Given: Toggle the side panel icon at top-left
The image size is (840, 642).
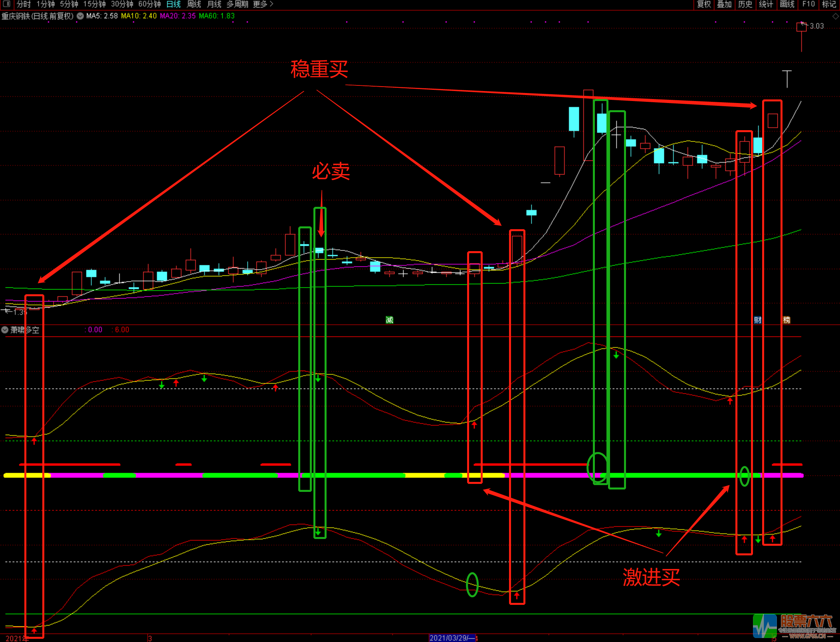Looking at the screenshot, I should (x=6, y=4).
